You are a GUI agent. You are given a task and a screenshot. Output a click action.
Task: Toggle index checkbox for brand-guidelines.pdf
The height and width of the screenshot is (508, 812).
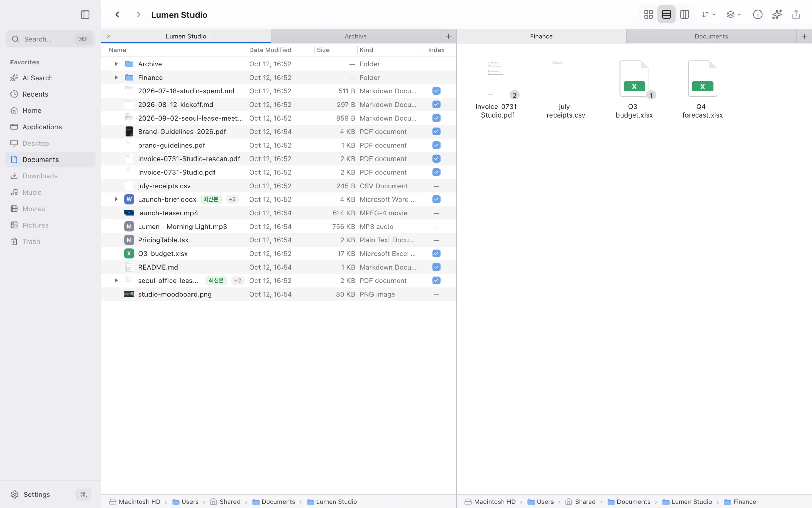pos(436,145)
